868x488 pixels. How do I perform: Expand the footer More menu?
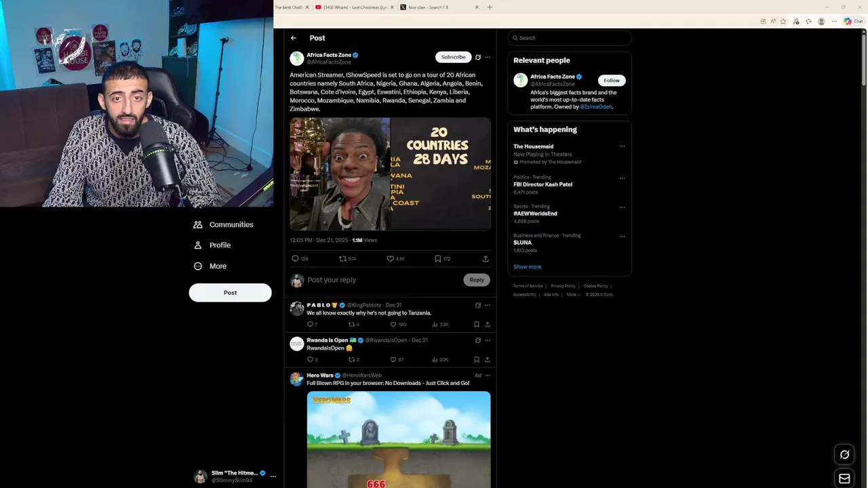click(573, 295)
